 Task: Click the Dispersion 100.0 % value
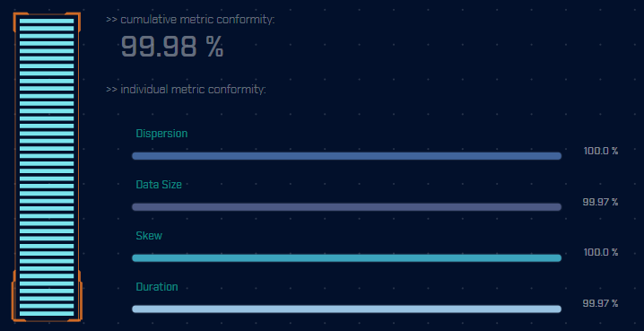click(x=601, y=151)
